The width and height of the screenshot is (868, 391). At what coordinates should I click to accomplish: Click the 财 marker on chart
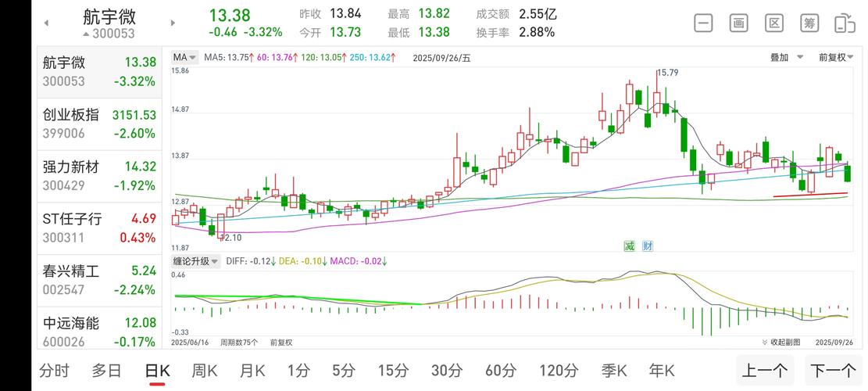coord(648,246)
